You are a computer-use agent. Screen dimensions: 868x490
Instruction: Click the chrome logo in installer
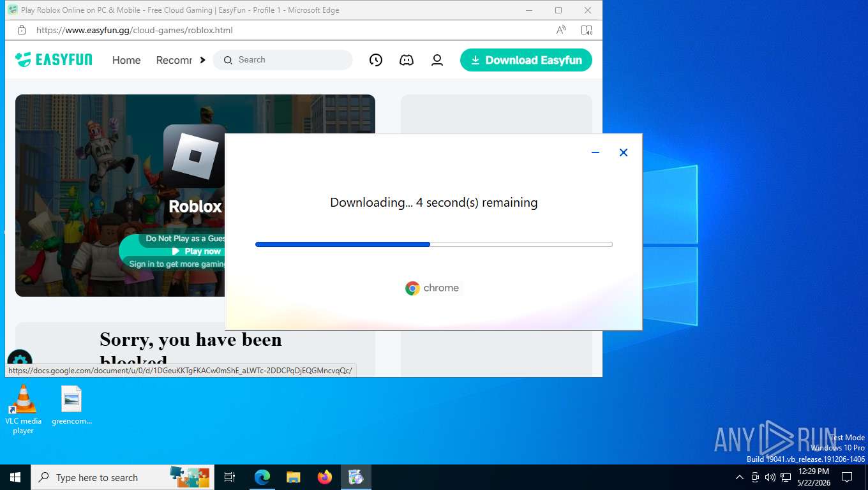(x=432, y=288)
